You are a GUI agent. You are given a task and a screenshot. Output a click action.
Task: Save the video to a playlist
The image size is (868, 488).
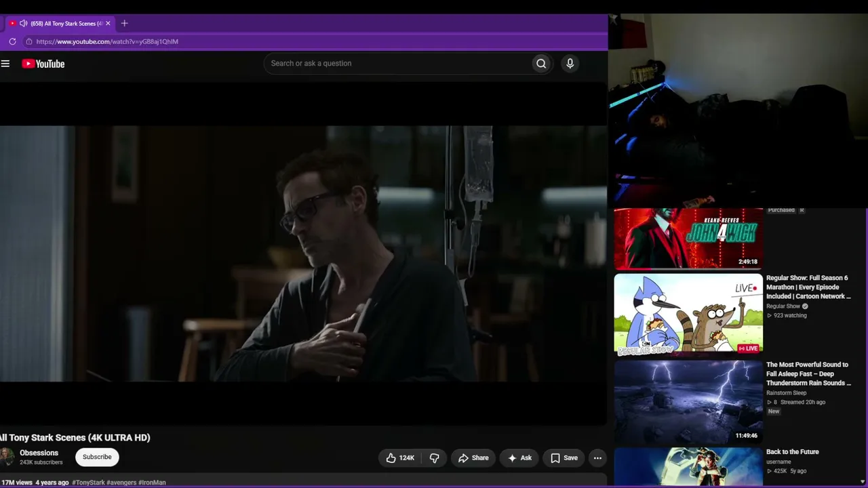point(564,458)
